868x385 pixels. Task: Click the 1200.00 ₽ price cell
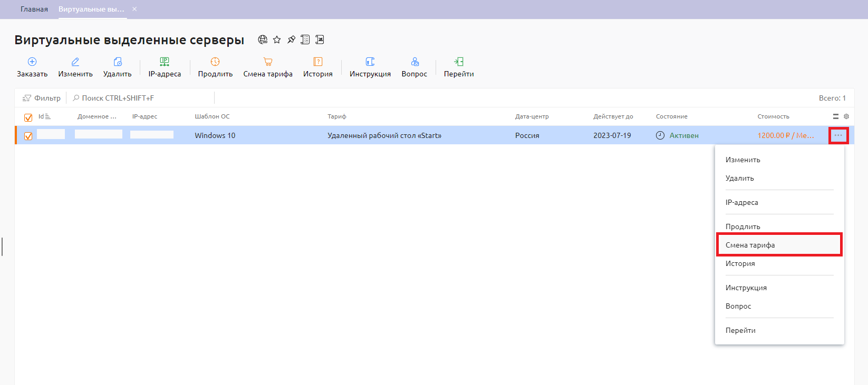click(x=786, y=135)
